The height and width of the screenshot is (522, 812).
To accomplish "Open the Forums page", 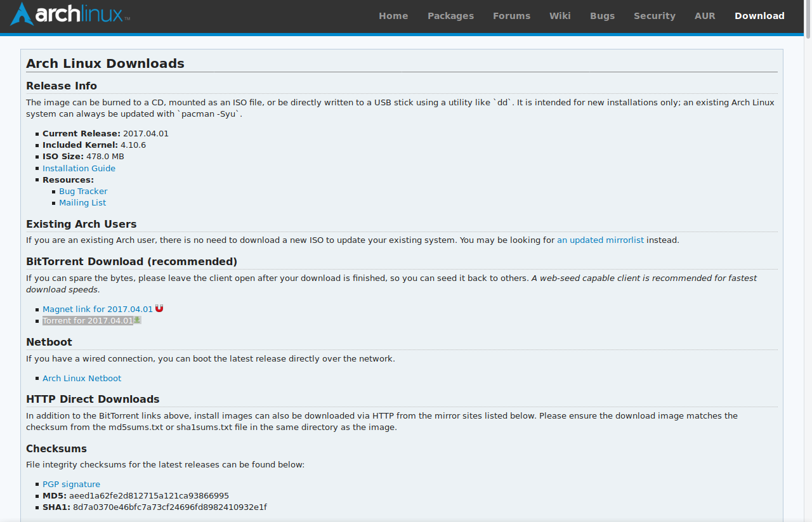I will click(511, 16).
